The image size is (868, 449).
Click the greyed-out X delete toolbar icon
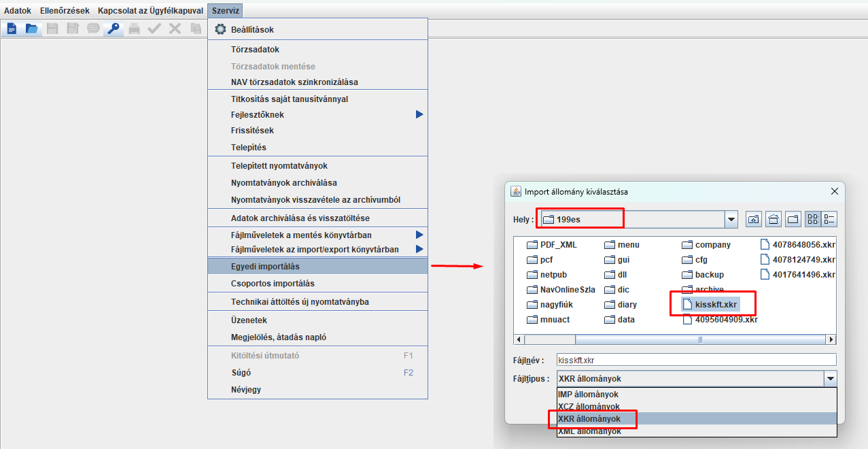tap(175, 29)
